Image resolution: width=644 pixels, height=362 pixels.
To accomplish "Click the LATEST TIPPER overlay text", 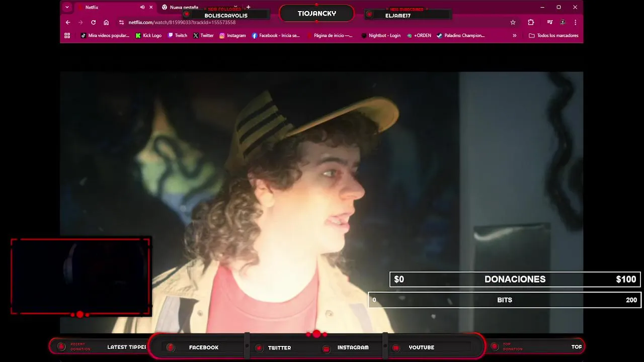I will (x=126, y=347).
